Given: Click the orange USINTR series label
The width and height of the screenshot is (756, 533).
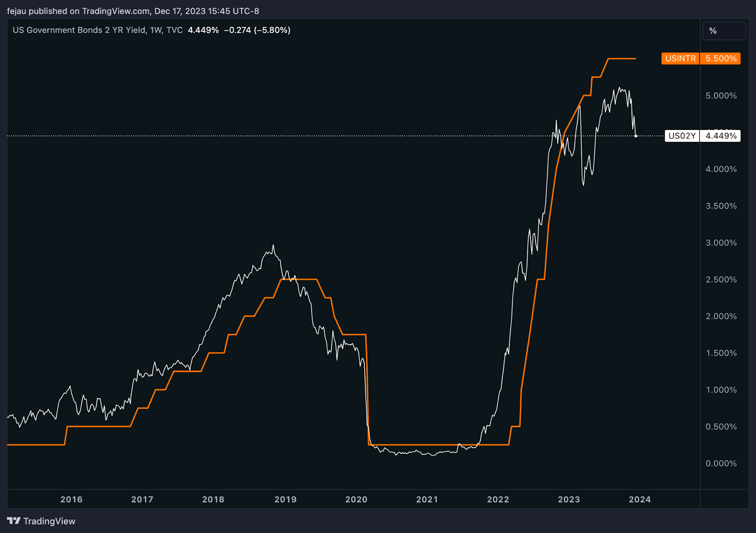Looking at the screenshot, I should tap(680, 59).
